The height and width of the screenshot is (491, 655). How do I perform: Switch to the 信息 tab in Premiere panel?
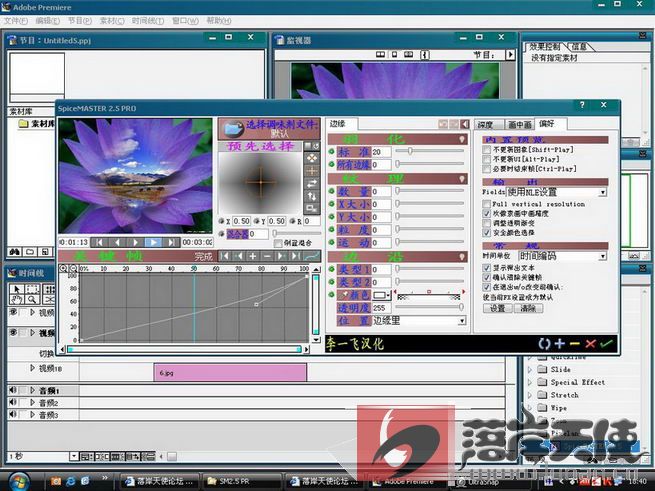click(579, 47)
